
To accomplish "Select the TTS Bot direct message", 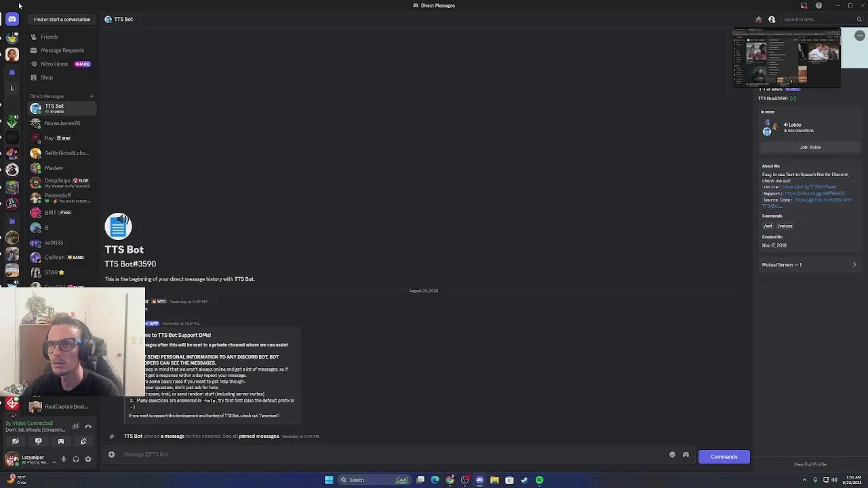I will (61, 108).
